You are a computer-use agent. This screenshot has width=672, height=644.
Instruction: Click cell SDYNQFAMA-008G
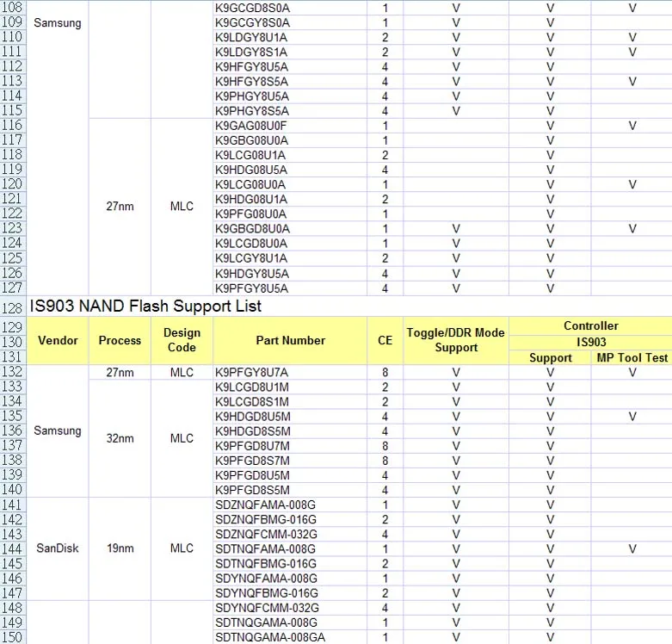[290, 579]
